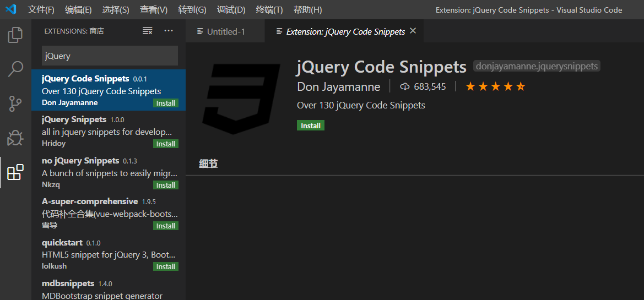Click publisher name Don Jayamanne on details page
Image resolution: width=644 pixels, height=300 pixels.
[x=338, y=86]
